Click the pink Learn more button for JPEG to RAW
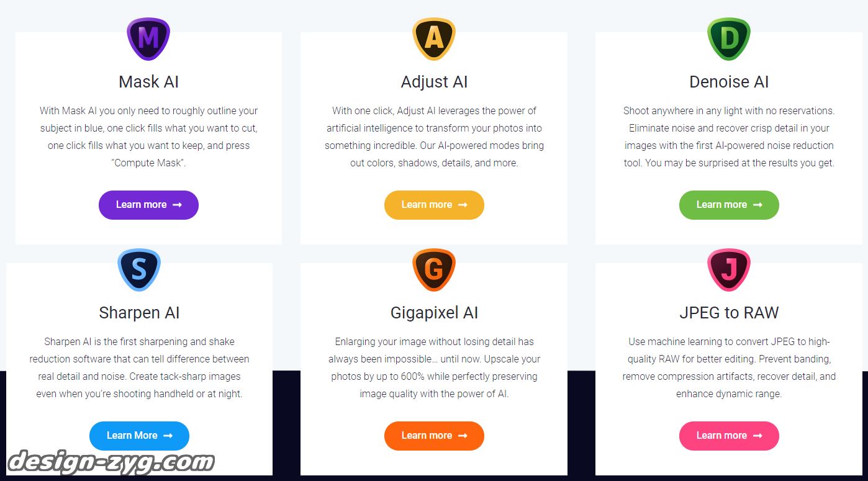Viewport: 868px width, 481px height. click(x=729, y=436)
